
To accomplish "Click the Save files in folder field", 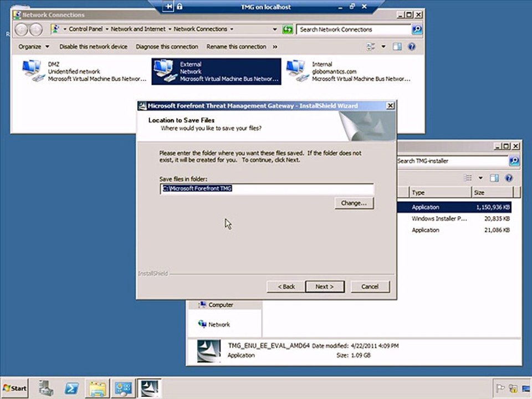I will pyautogui.click(x=267, y=188).
